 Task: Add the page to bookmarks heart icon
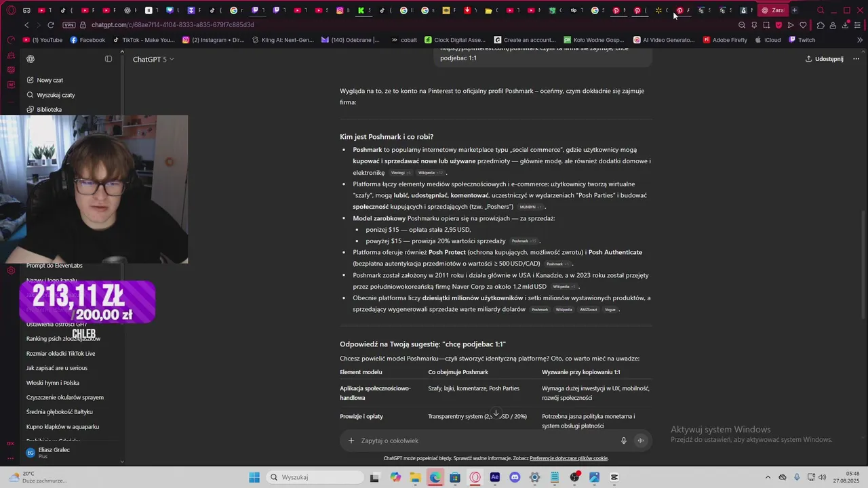pyautogui.click(x=803, y=25)
